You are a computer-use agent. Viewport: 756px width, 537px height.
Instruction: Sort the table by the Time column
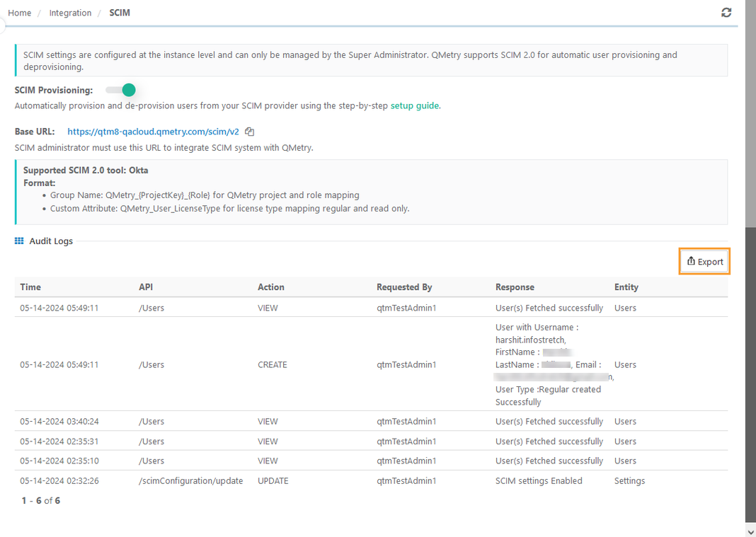click(30, 287)
